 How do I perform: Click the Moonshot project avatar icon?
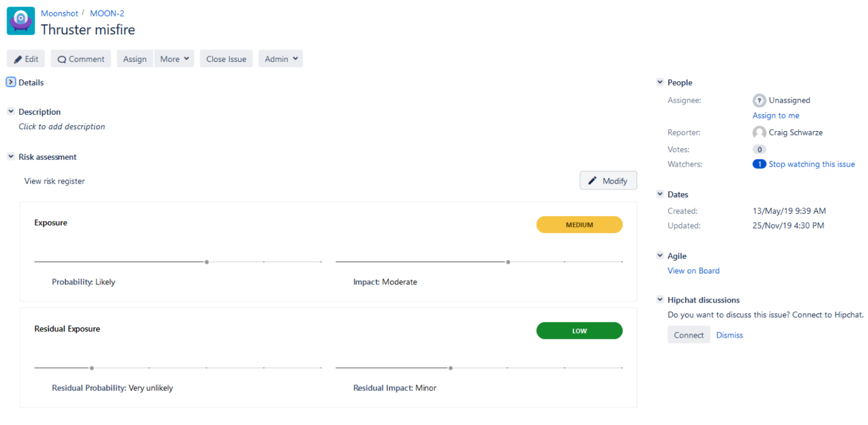tap(20, 21)
